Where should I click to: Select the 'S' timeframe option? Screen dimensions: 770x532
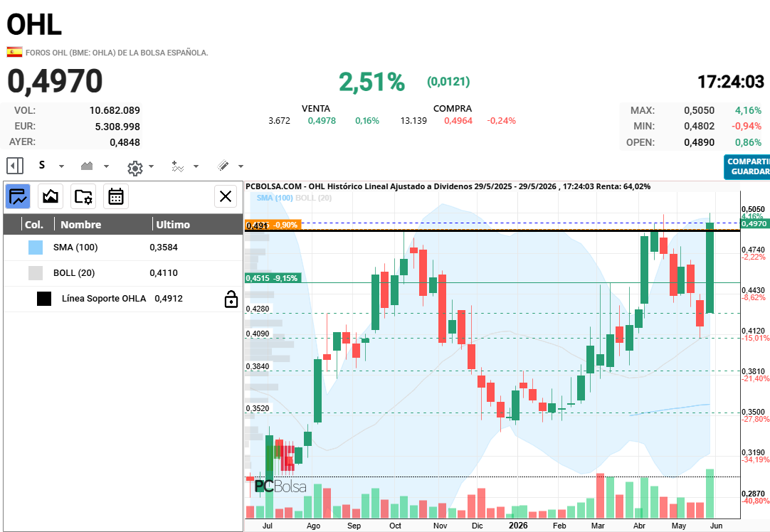coord(42,166)
